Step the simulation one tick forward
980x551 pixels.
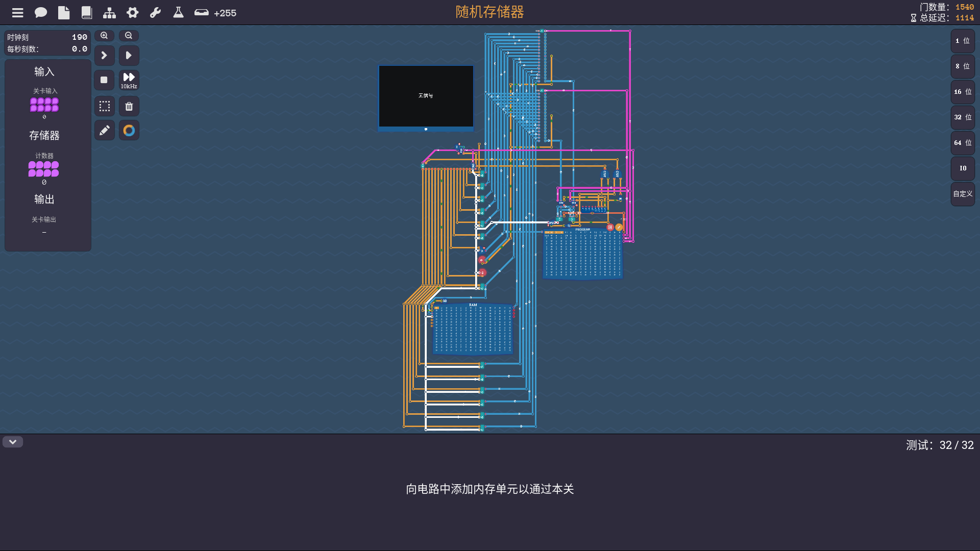pyautogui.click(x=104, y=55)
